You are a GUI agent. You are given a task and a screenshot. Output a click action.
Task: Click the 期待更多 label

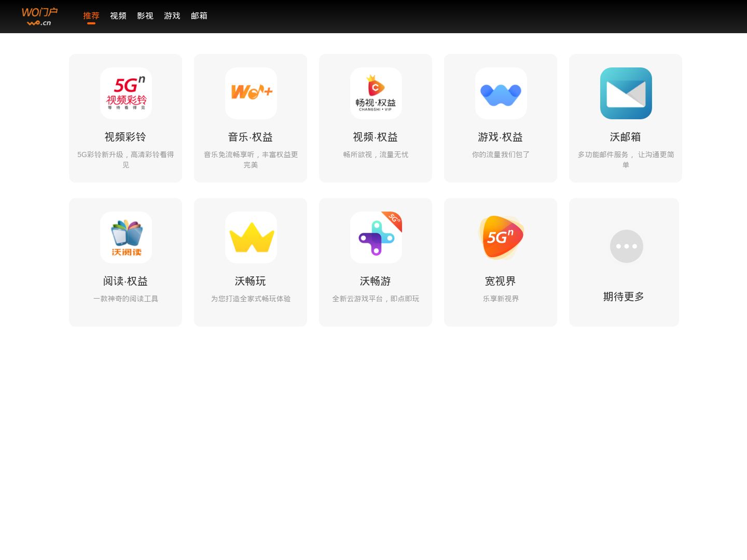(624, 297)
